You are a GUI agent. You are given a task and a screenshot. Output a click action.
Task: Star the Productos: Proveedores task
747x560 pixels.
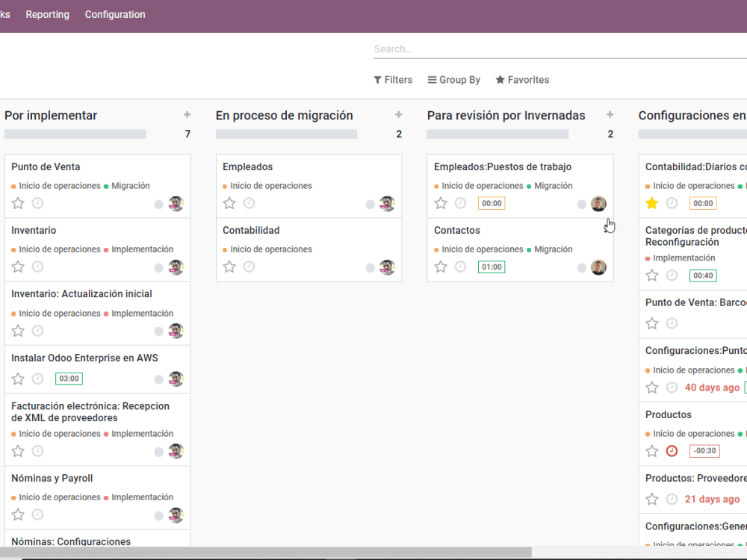[651, 499]
